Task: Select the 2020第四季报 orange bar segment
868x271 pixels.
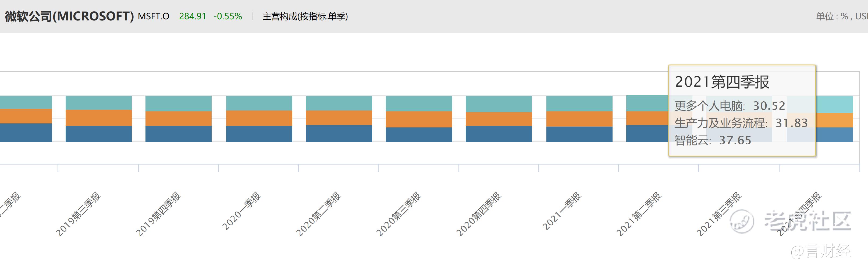Action: (x=499, y=119)
